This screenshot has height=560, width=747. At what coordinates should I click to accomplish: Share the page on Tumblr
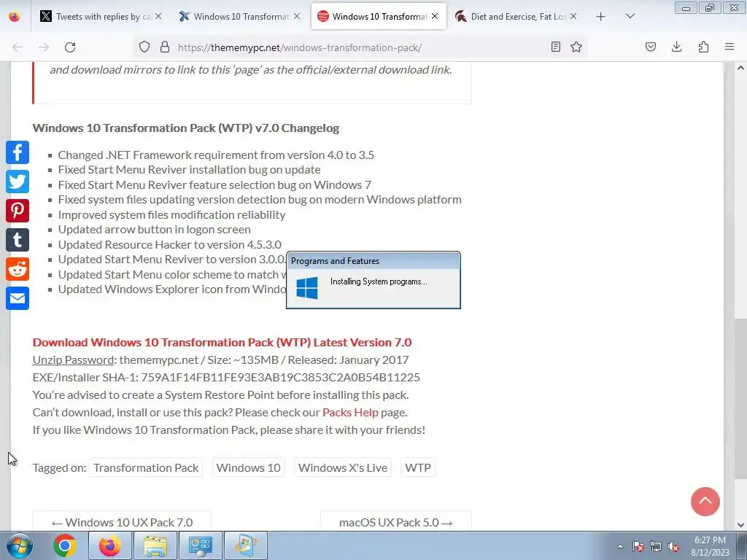18,239
